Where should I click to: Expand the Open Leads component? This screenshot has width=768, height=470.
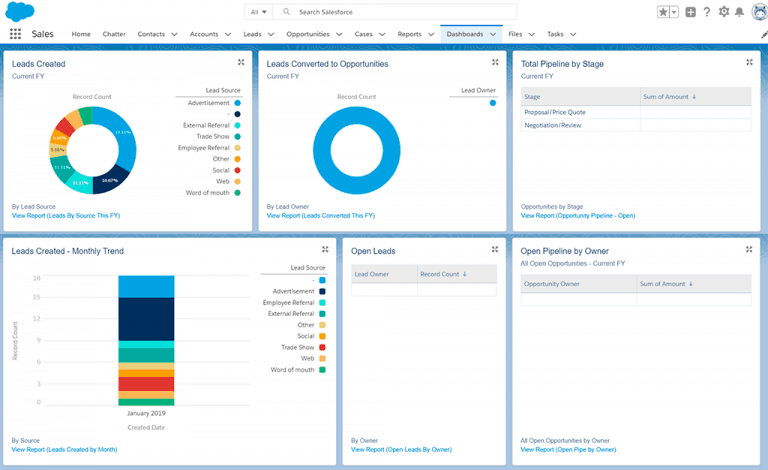(495, 249)
